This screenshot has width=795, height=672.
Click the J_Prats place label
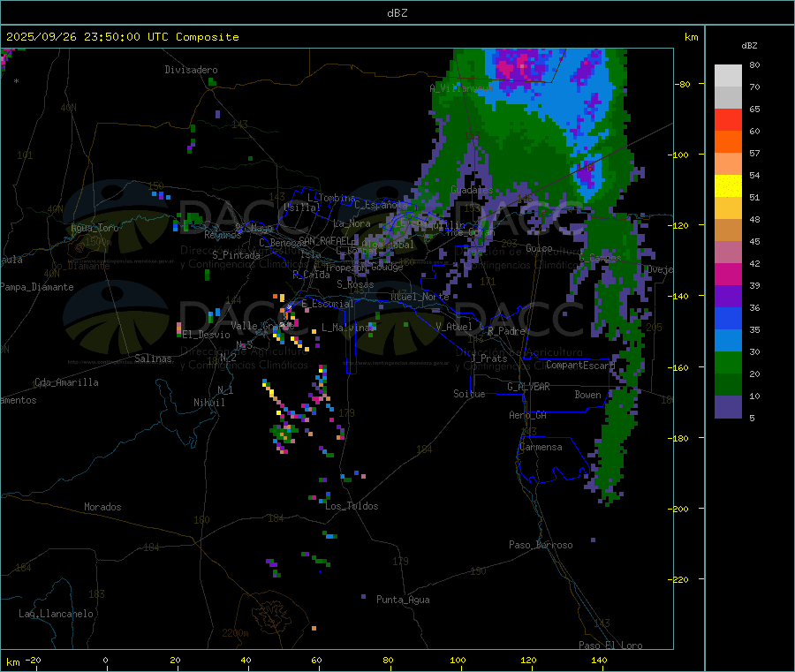[x=488, y=359]
